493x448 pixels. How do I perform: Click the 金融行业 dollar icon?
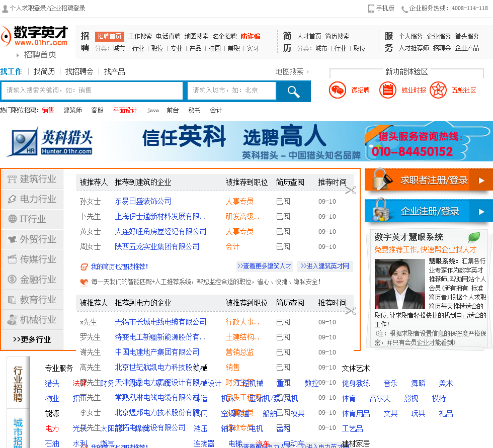pyautogui.click(x=12, y=279)
